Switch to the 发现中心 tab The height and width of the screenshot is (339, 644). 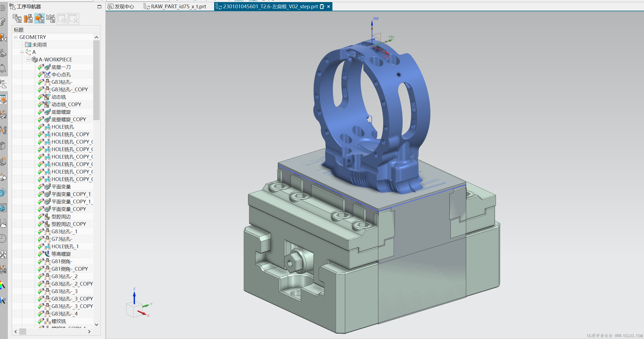click(121, 7)
